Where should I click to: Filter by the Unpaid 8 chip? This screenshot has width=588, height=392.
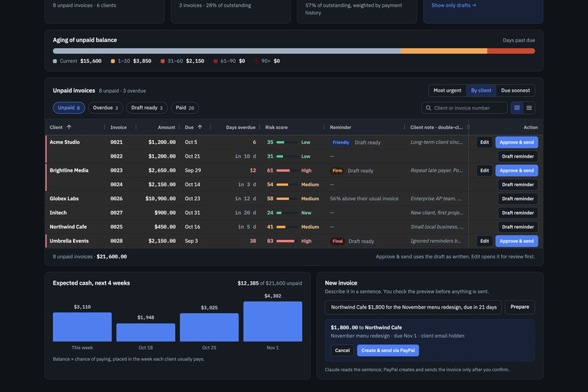69,107
